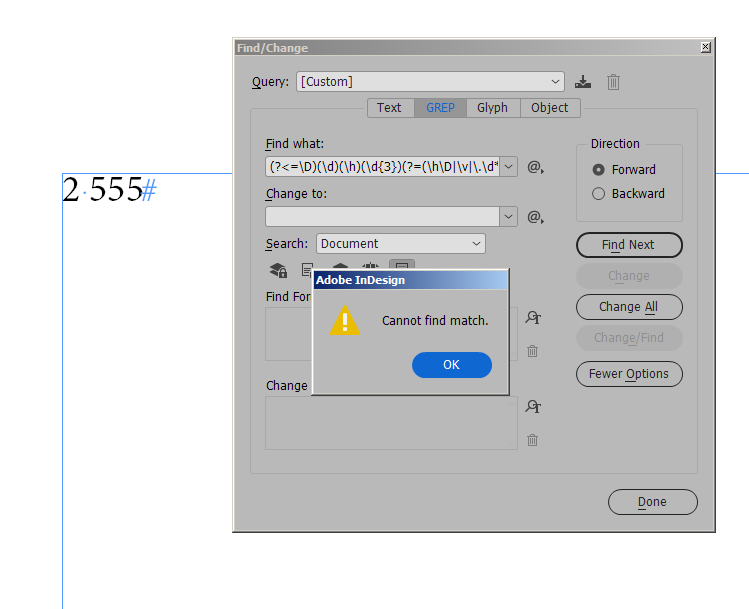Expand the Find what history dropdown
The height and width of the screenshot is (609, 749).
point(508,167)
